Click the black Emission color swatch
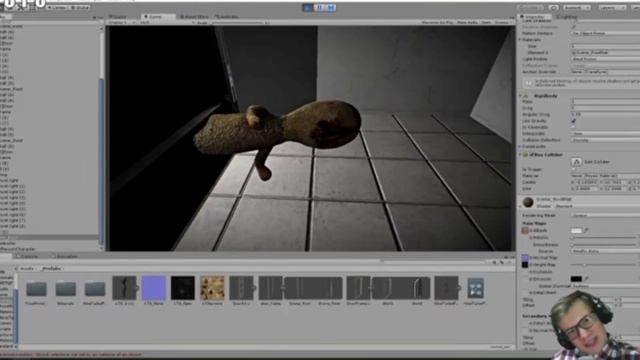The image size is (640, 360). [x=576, y=279]
